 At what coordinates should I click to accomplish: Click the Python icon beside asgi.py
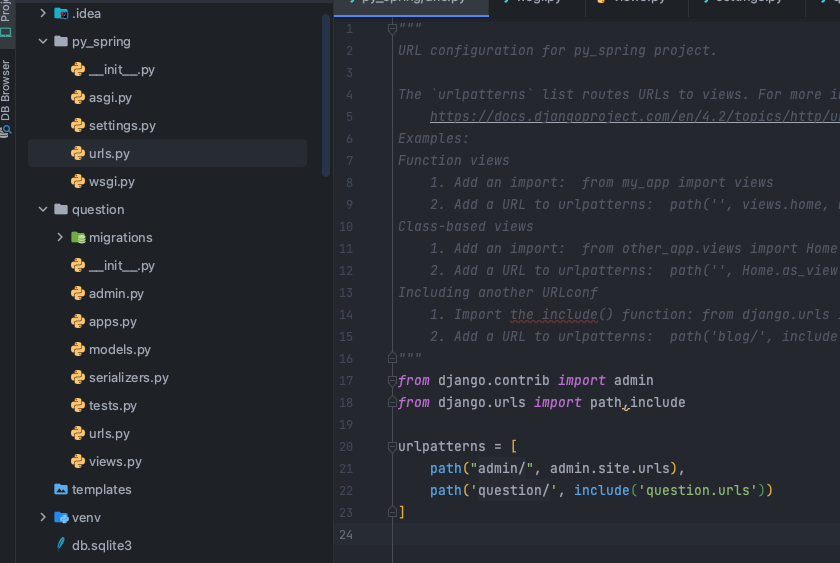pyautogui.click(x=78, y=97)
